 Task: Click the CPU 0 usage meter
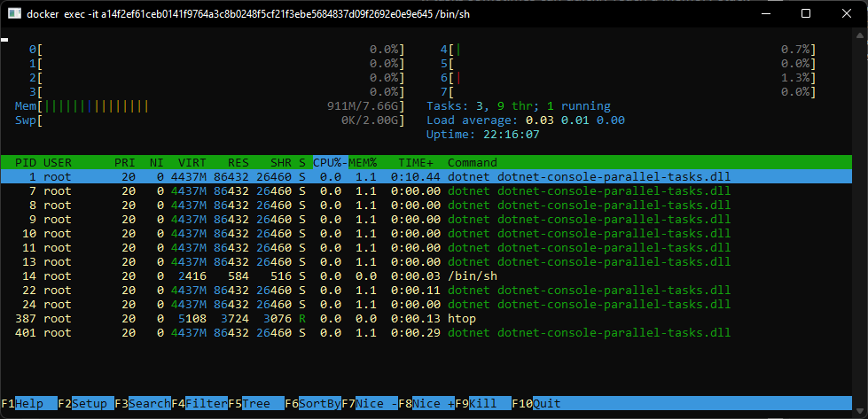tap(217, 50)
